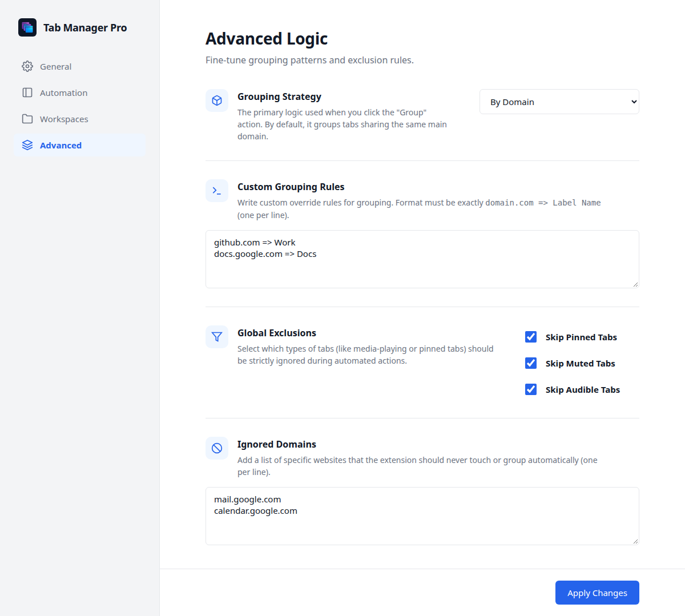
Task: Open the By Domain strategy dropdown
Action: [x=559, y=102]
